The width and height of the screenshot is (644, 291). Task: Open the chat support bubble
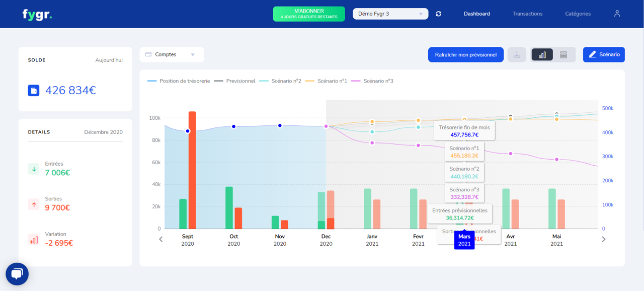tap(17, 274)
